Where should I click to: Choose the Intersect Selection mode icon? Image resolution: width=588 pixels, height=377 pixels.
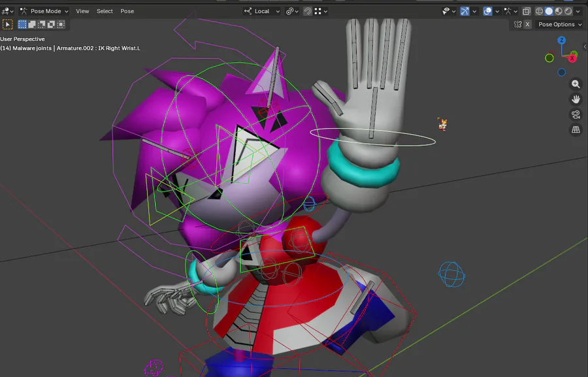[61, 24]
